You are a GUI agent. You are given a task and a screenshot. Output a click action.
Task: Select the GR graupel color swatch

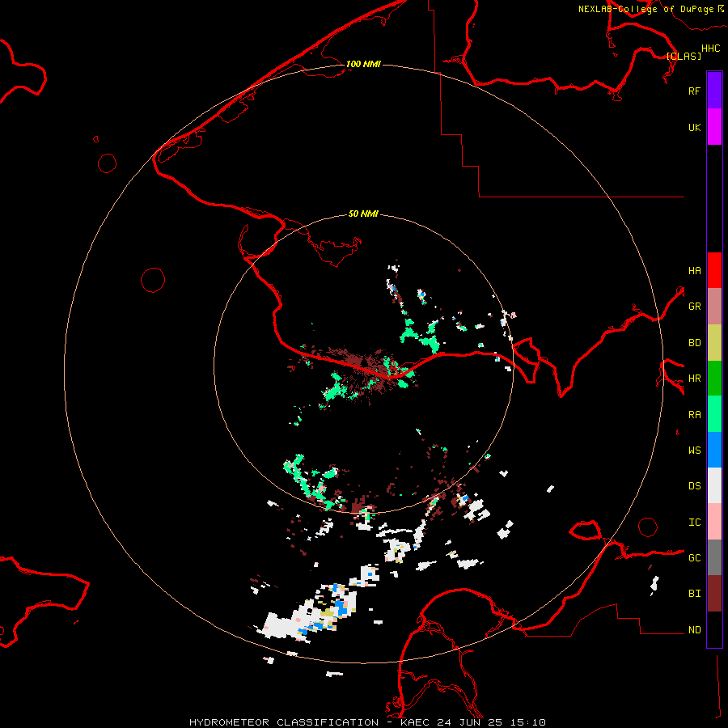[x=714, y=307]
